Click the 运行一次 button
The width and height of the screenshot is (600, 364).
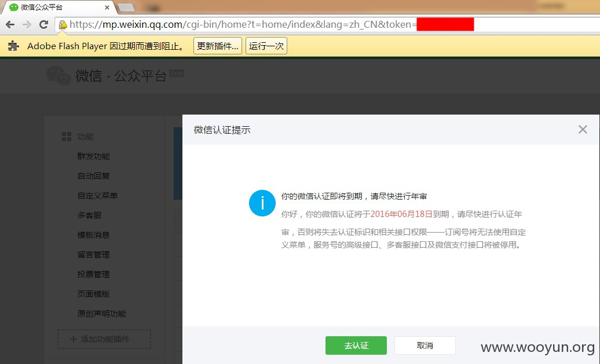tap(266, 46)
